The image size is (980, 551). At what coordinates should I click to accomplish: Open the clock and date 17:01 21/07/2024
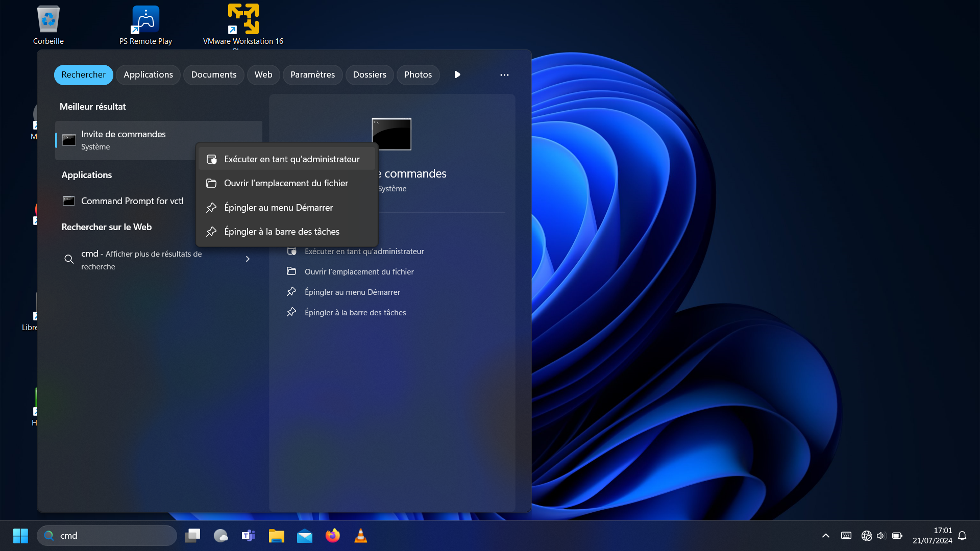click(x=932, y=536)
